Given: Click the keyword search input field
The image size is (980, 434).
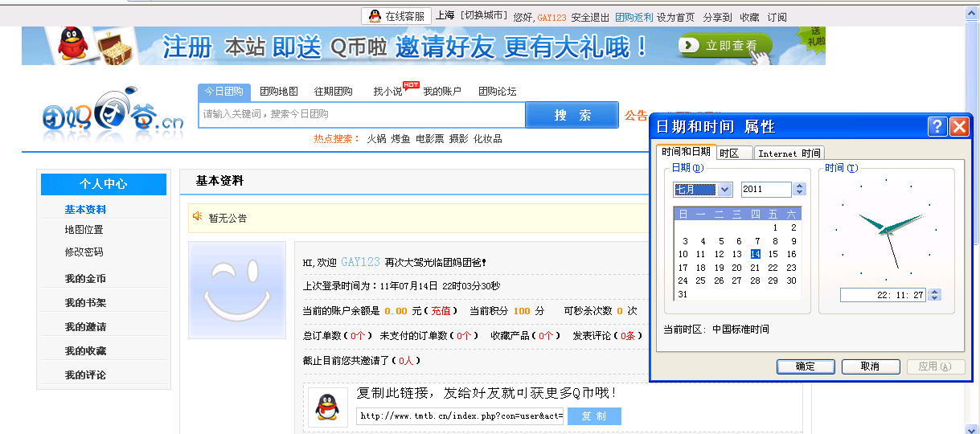Looking at the screenshot, I should [x=362, y=114].
